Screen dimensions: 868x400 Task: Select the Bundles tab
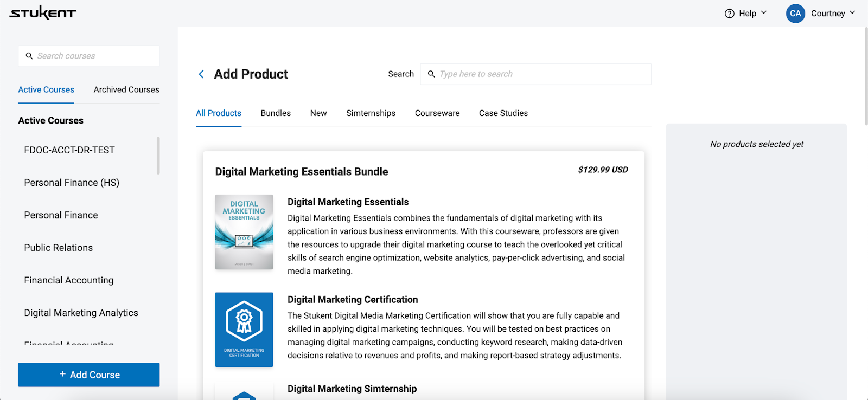(276, 113)
